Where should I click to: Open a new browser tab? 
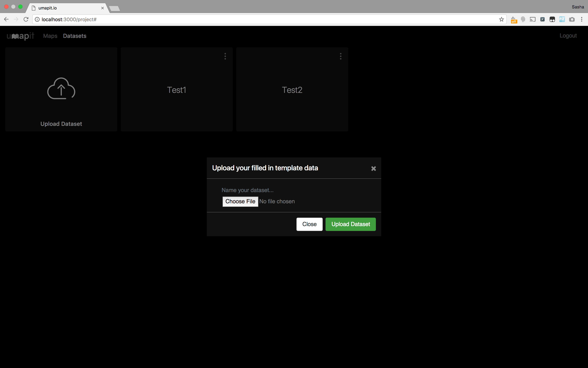[114, 9]
